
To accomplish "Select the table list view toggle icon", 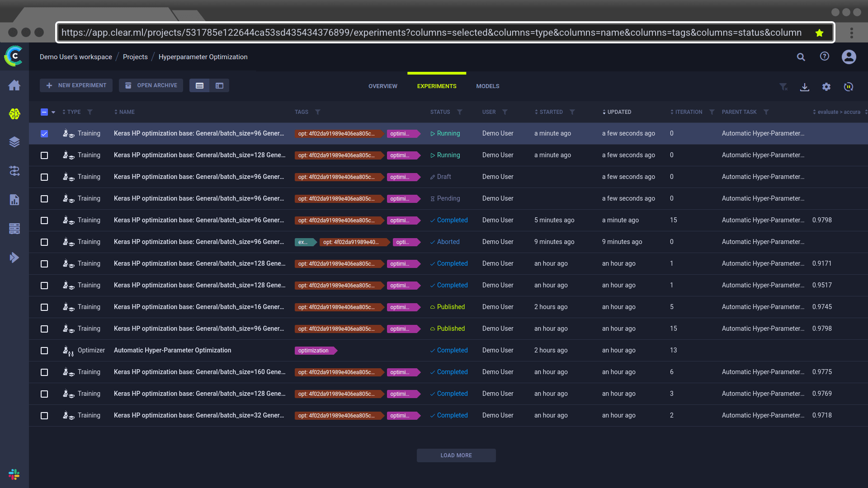I will click(200, 85).
